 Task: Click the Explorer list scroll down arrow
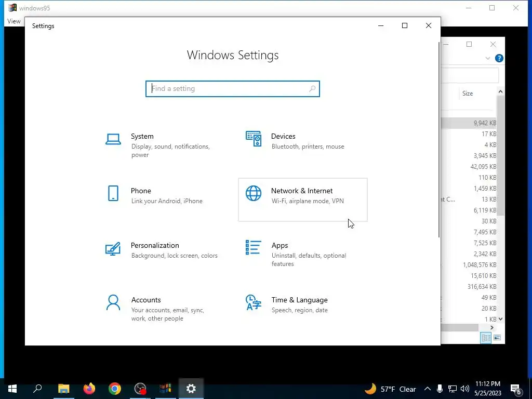tap(500, 319)
